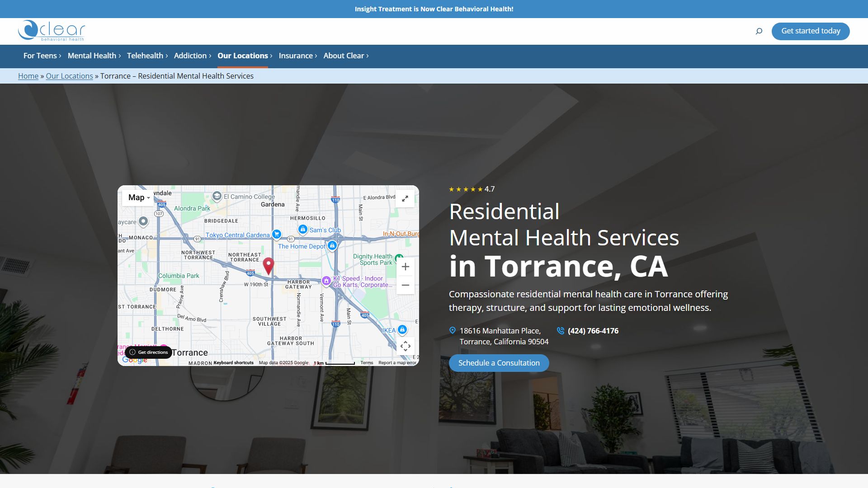Click Map data ©2025 Google text
The height and width of the screenshot is (488, 868).
pyautogui.click(x=283, y=363)
